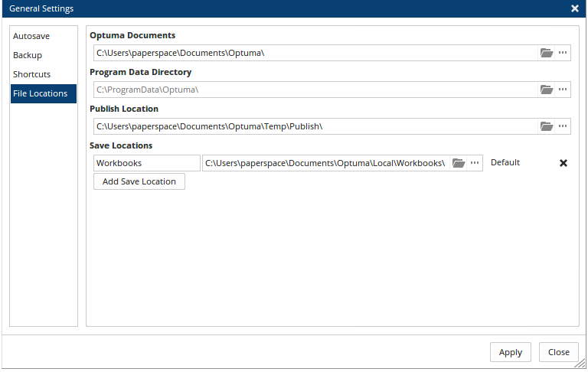Screen dimensions: 588x372
Task: Open the Shortcuts settings tab
Action: pos(44,74)
